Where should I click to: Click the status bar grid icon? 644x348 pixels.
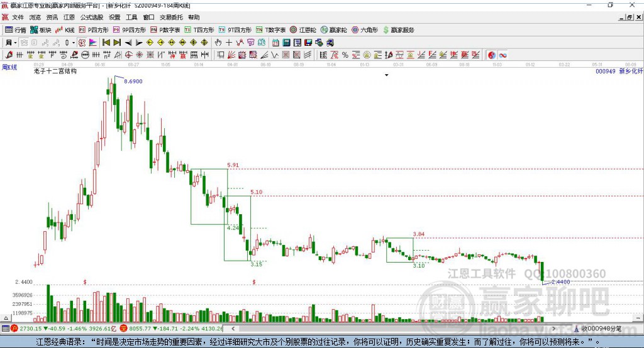coord(5,329)
